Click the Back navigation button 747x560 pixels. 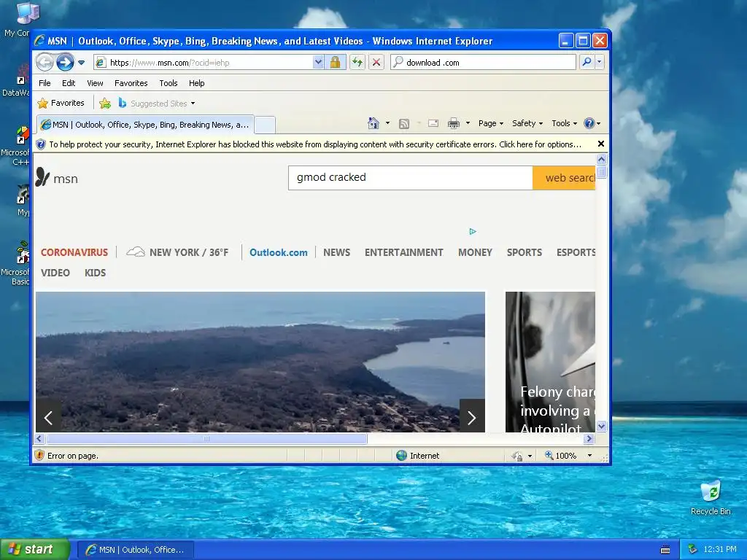tap(44, 63)
